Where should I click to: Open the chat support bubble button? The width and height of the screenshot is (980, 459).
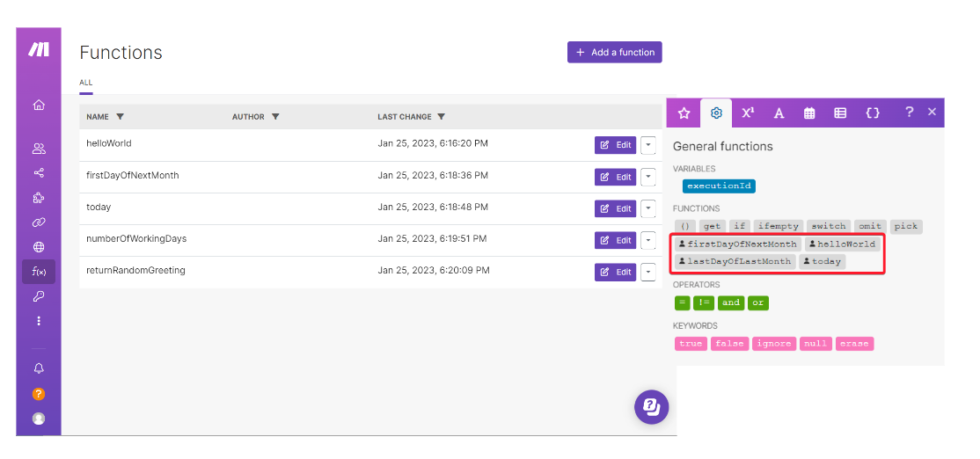tap(651, 406)
